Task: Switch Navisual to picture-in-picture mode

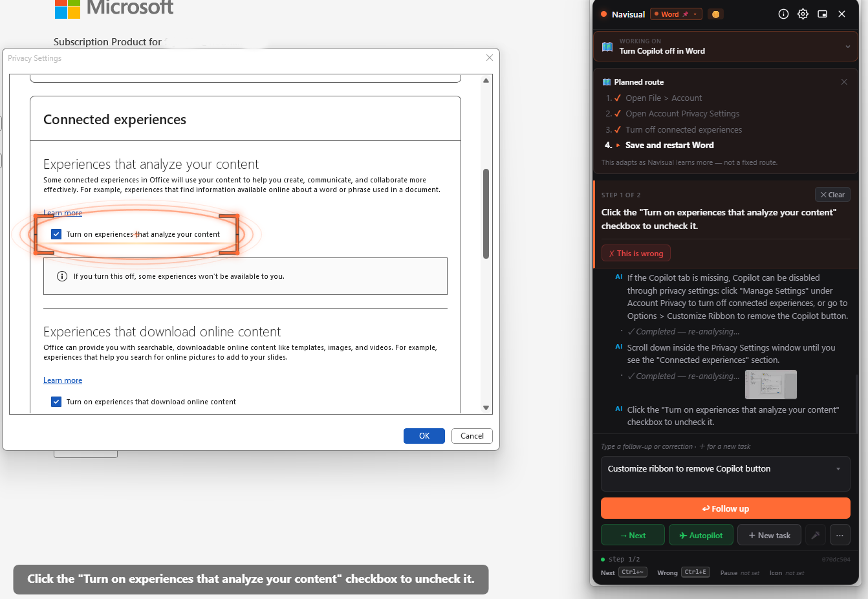Action: pos(822,14)
